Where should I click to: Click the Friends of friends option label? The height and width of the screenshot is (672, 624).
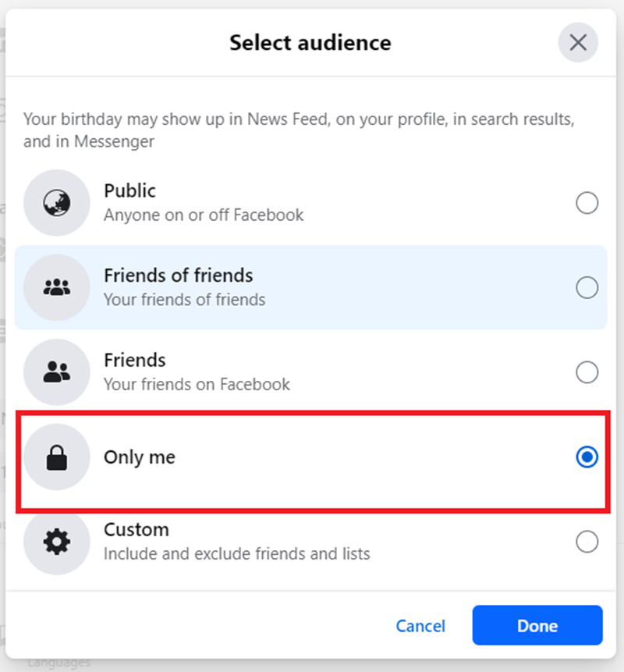[x=178, y=276]
